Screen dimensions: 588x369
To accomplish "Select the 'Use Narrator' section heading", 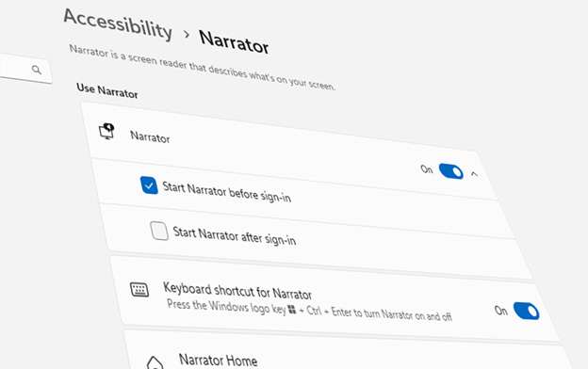I will pos(107,90).
